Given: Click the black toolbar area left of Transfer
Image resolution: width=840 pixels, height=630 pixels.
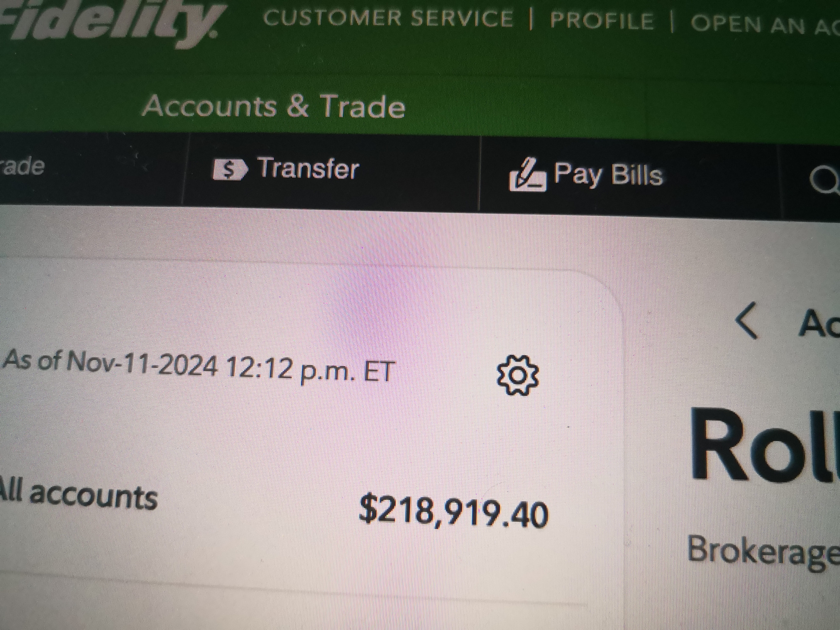Looking at the screenshot, I should [114, 169].
